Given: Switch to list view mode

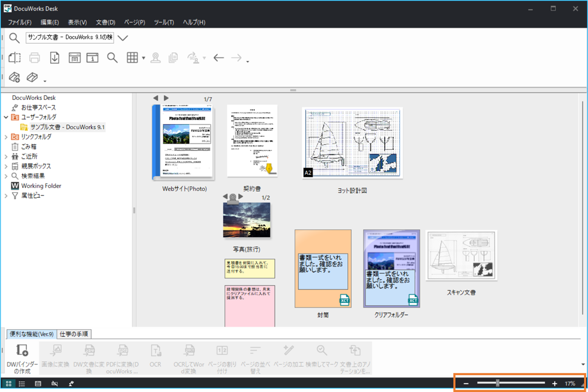Looking at the screenshot, I should point(22,383).
